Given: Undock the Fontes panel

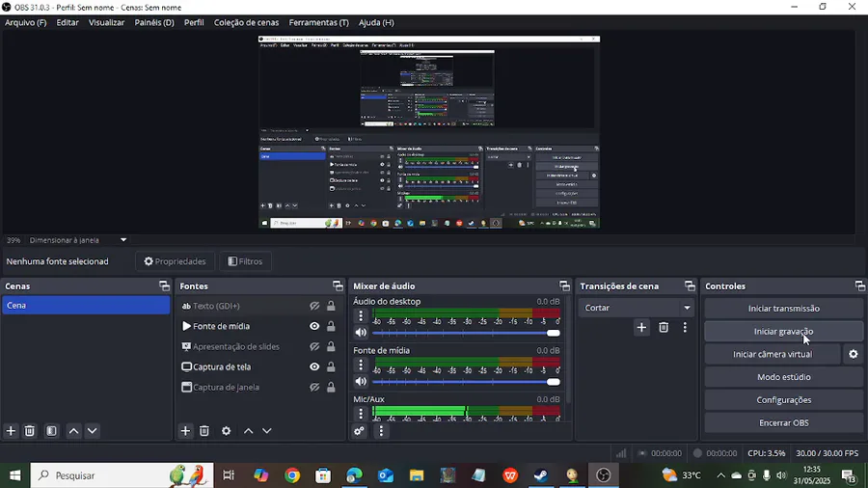Looking at the screenshot, I should coord(338,286).
